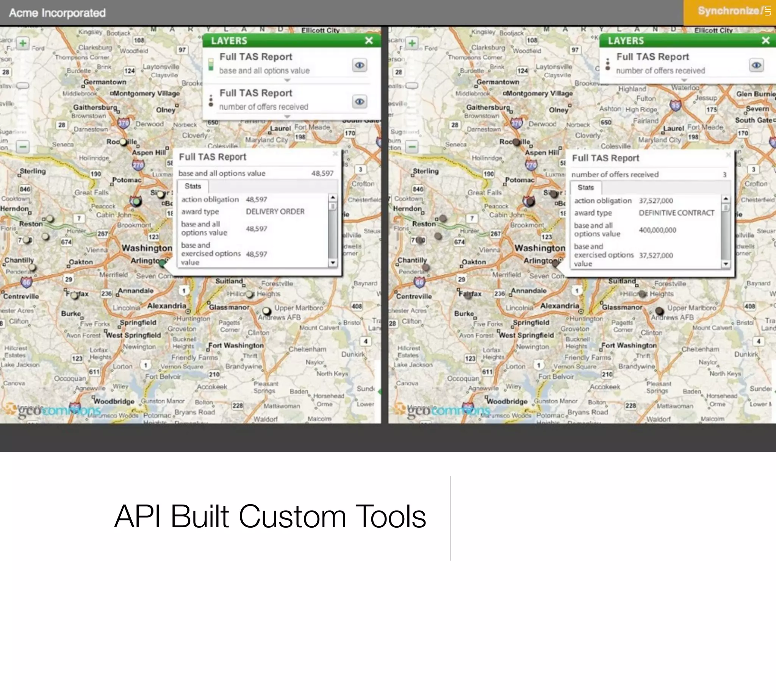Click the Hillcrest Heights marker on left map
The height and width of the screenshot is (700, 776).
[x=249, y=294]
